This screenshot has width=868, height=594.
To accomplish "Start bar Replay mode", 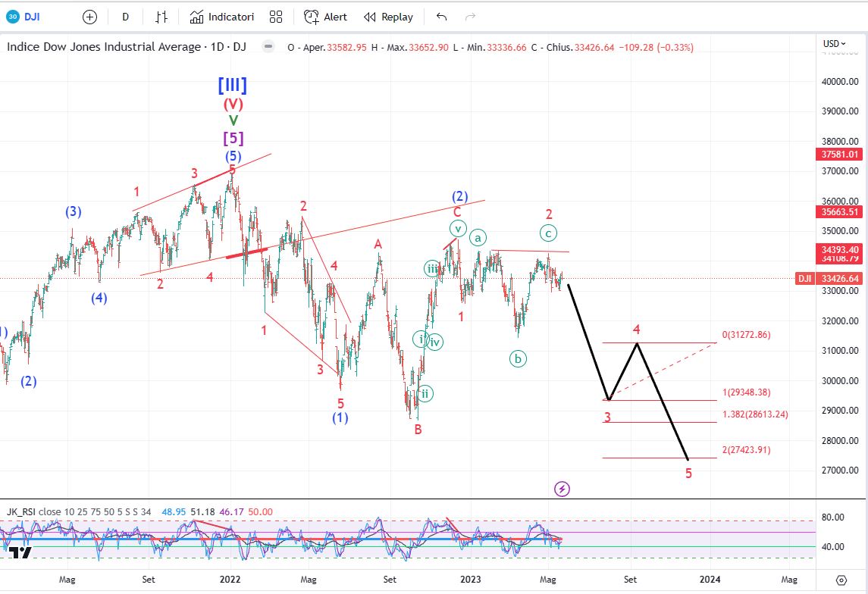I will [389, 17].
